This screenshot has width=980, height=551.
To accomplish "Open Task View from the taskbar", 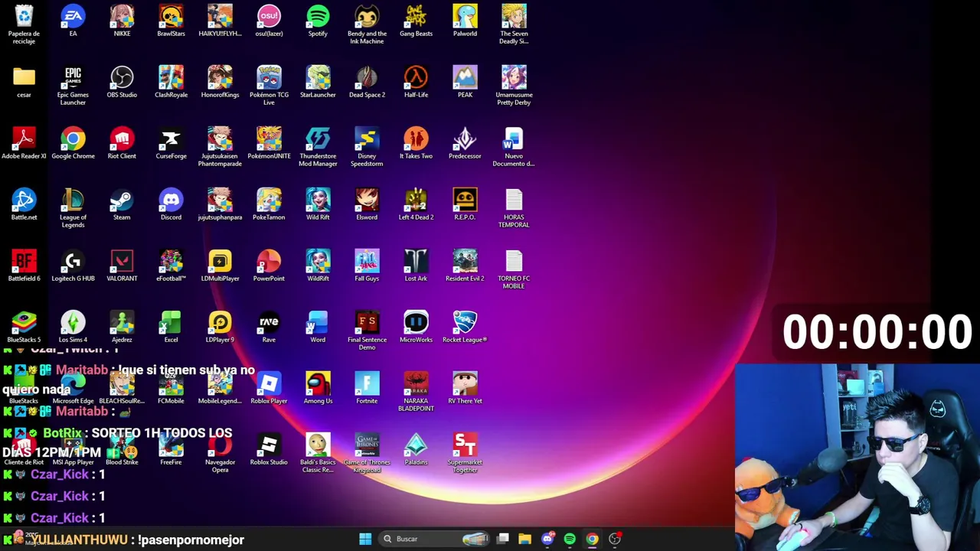I will tap(503, 539).
